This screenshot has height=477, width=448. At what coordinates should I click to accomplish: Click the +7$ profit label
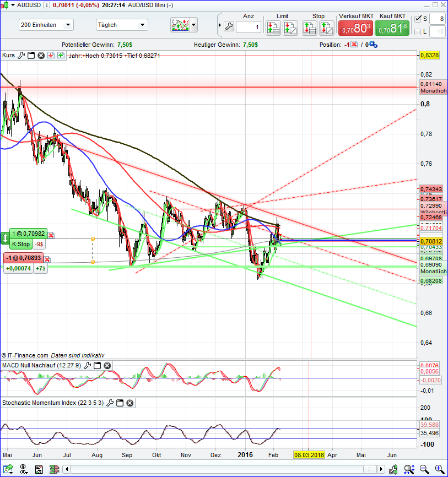[40, 268]
